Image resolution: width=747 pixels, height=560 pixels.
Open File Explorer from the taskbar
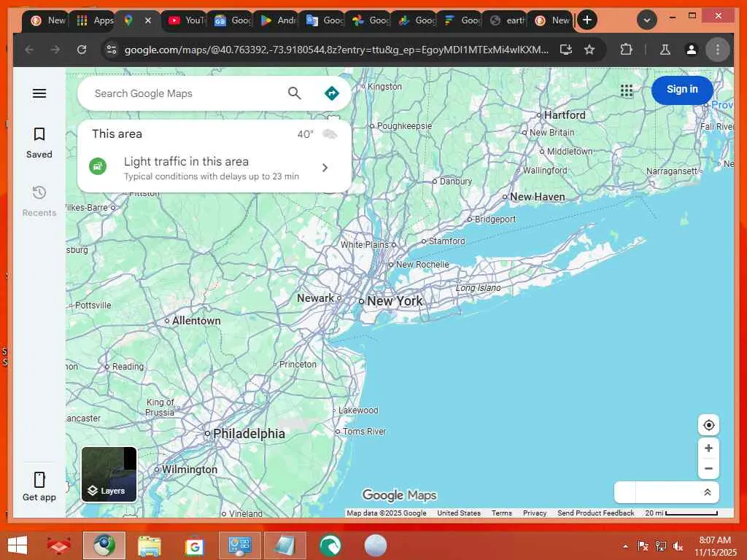pos(149,545)
